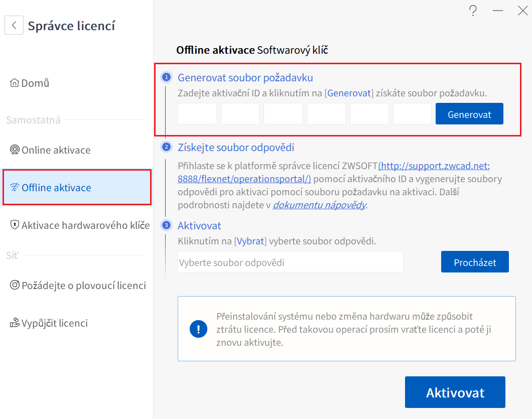Switch to Online aktivace section

coord(55,150)
